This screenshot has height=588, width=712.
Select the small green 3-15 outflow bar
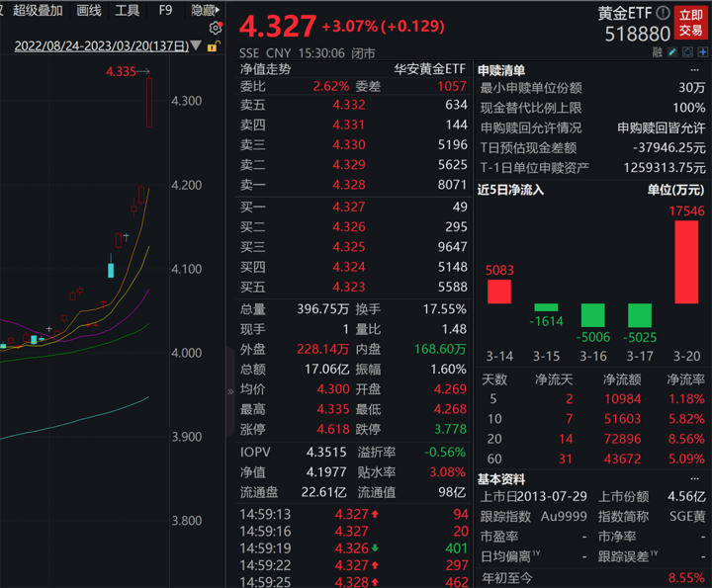coord(546,307)
